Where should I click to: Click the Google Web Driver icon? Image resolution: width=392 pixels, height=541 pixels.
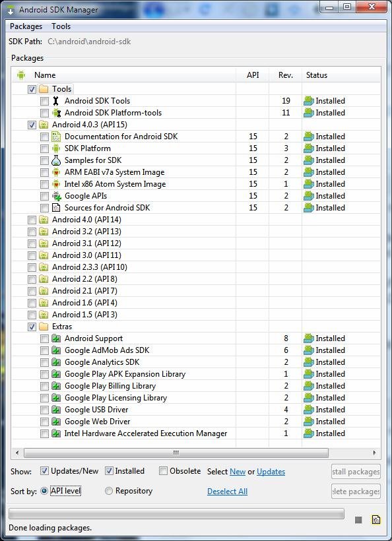(56, 422)
